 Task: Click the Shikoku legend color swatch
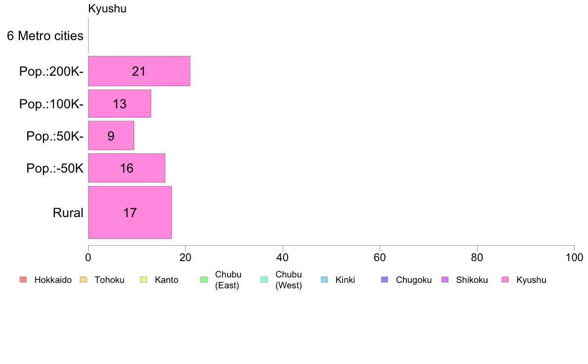pyautogui.click(x=445, y=279)
